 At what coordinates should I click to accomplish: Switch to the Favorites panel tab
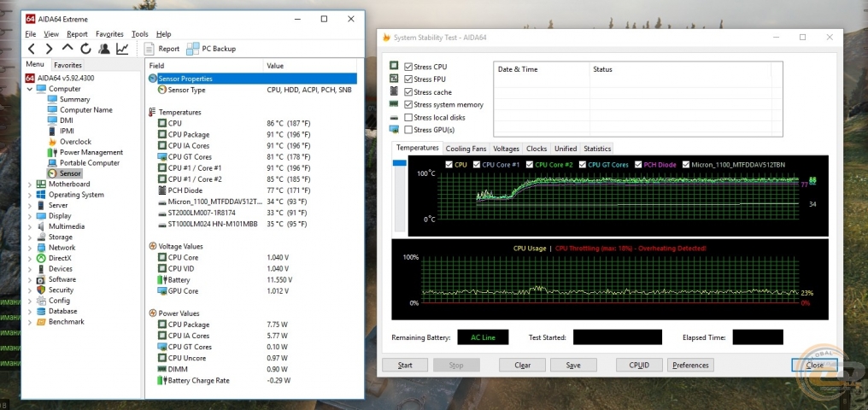tap(67, 65)
